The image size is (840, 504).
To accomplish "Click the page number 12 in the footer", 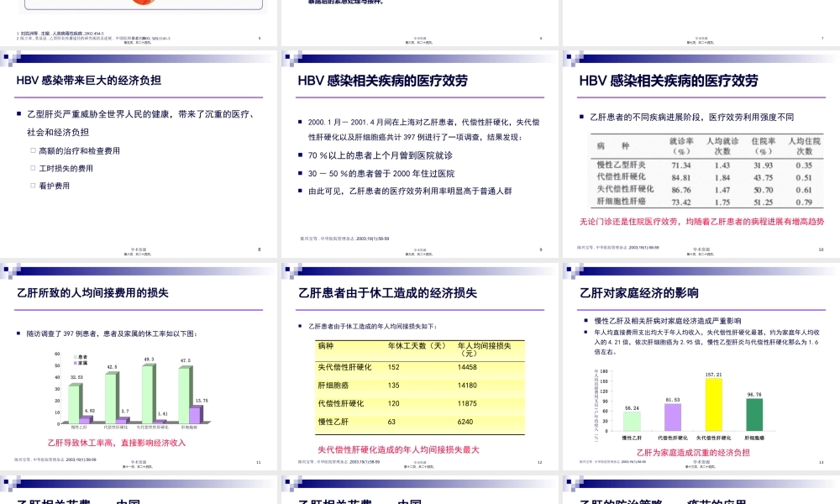I will pyautogui.click(x=540, y=462).
